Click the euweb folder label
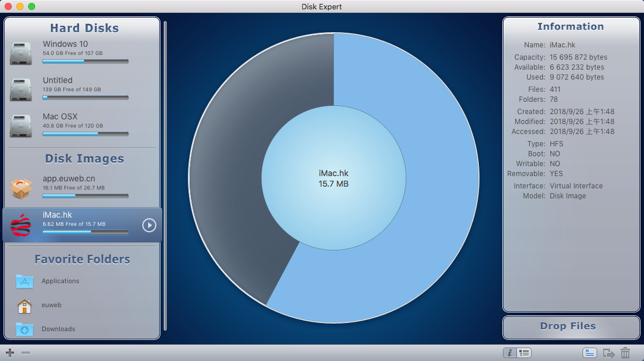The image size is (644, 361). (52, 305)
